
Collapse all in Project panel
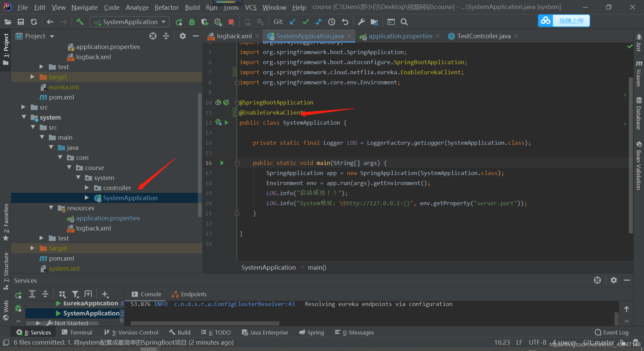166,36
